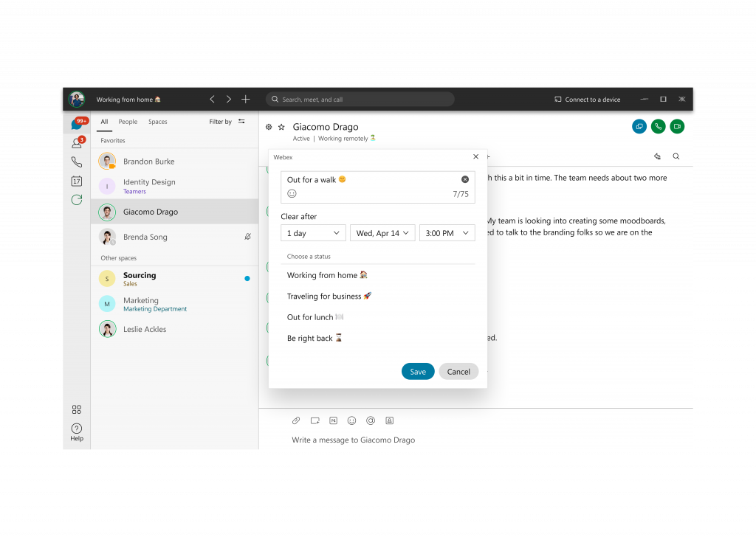The width and height of the screenshot is (756, 537).
Task: Open the clear after duration dropdown showing 1 day
Action: [x=313, y=232]
